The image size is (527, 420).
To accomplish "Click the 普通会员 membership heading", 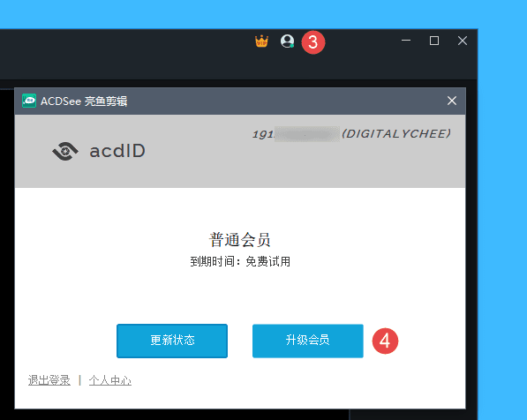I will click(239, 240).
